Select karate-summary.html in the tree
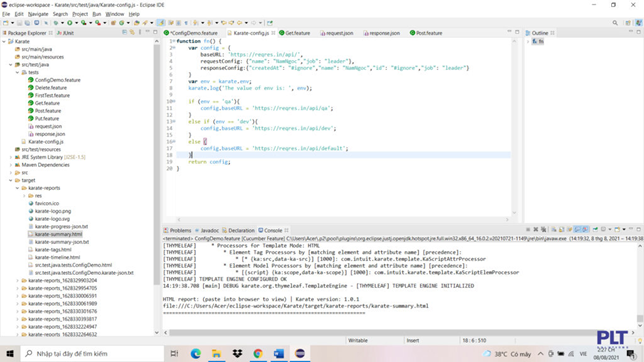This screenshot has height=362, width=644. pyautogui.click(x=55, y=234)
